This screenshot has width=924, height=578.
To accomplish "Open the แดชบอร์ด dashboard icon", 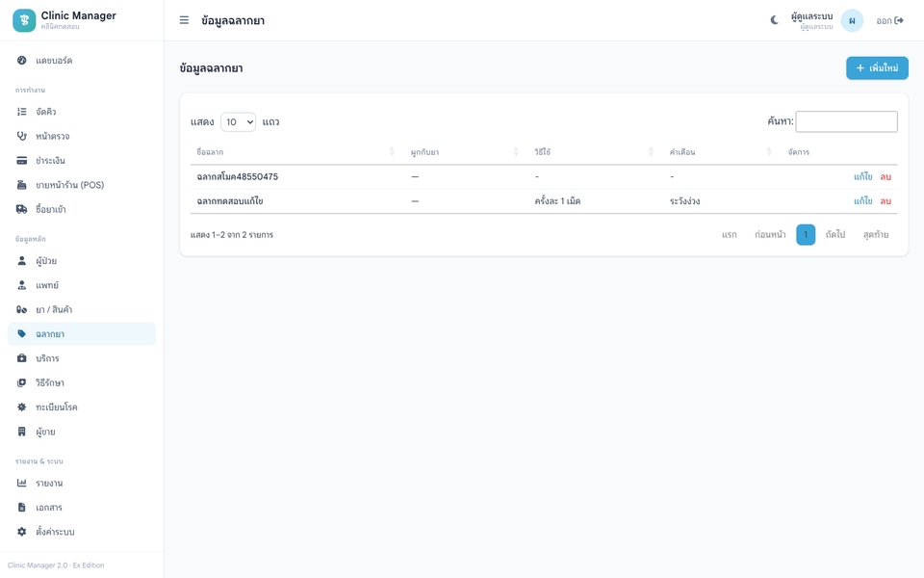I will 22,60.
